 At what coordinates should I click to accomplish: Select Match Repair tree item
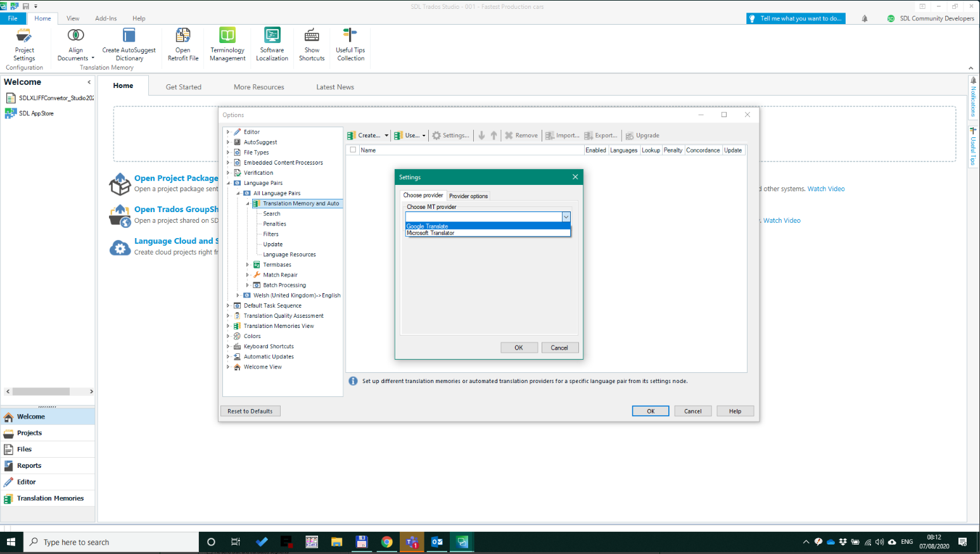click(280, 275)
